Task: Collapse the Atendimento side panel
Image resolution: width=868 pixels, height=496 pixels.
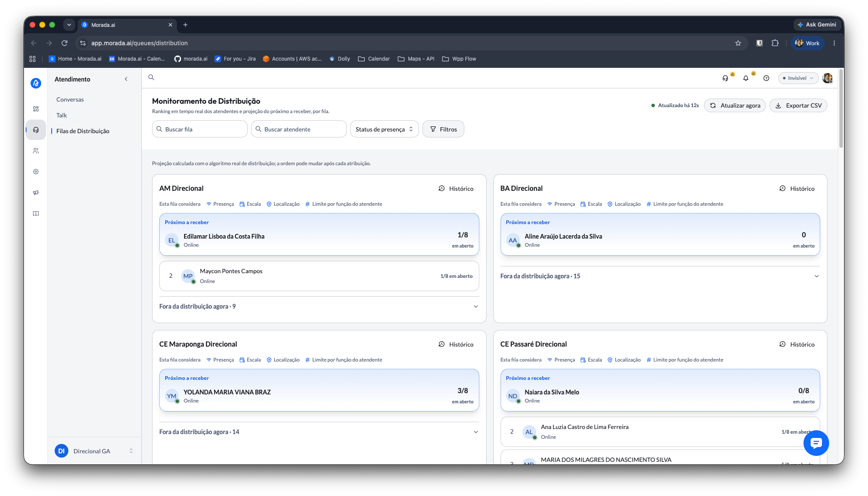Action: [126, 79]
